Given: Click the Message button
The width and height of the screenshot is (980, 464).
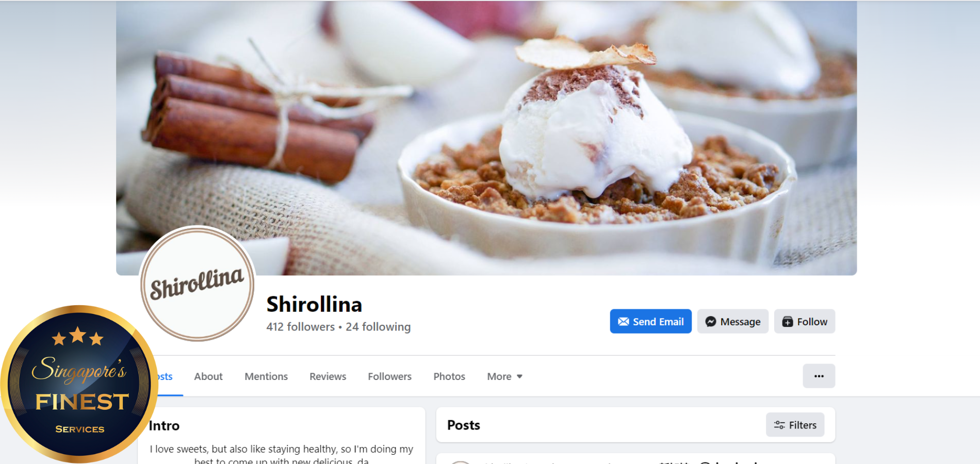Looking at the screenshot, I should point(732,321).
